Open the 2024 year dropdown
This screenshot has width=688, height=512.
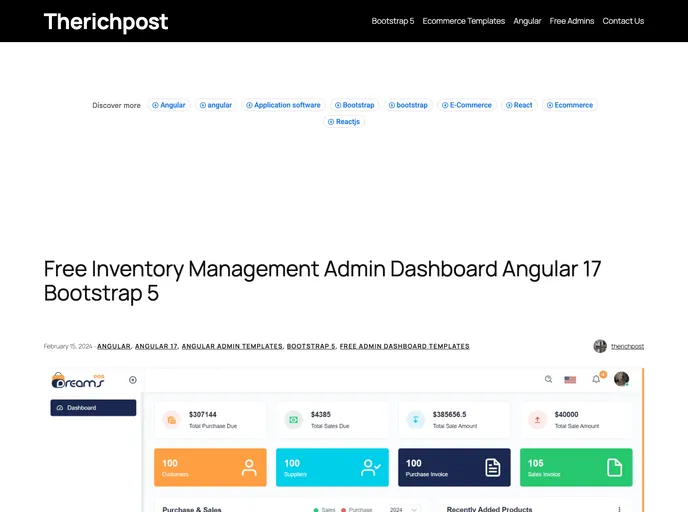(403, 509)
